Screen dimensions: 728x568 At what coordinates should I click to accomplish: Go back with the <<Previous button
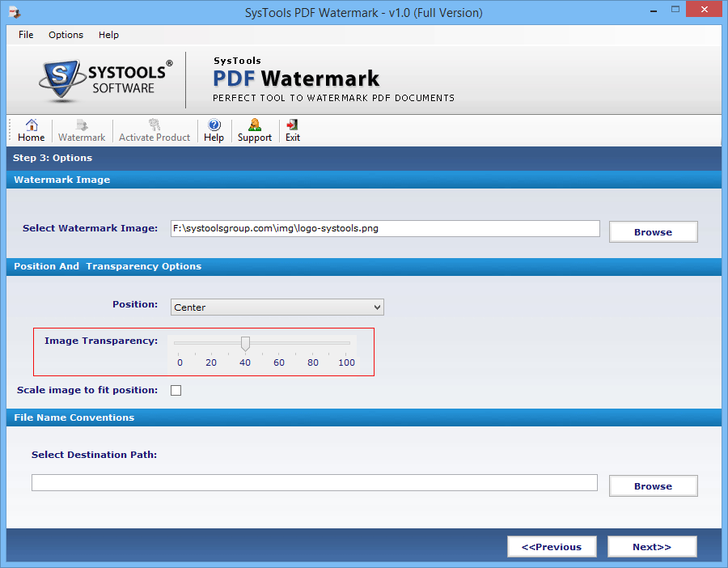[x=552, y=547]
